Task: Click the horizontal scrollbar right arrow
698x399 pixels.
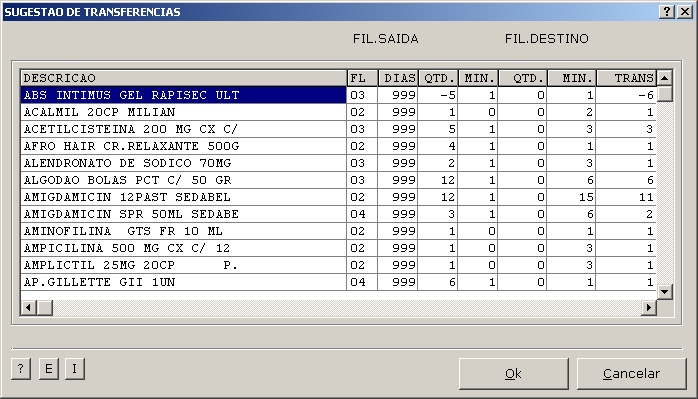Action: point(649,307)
